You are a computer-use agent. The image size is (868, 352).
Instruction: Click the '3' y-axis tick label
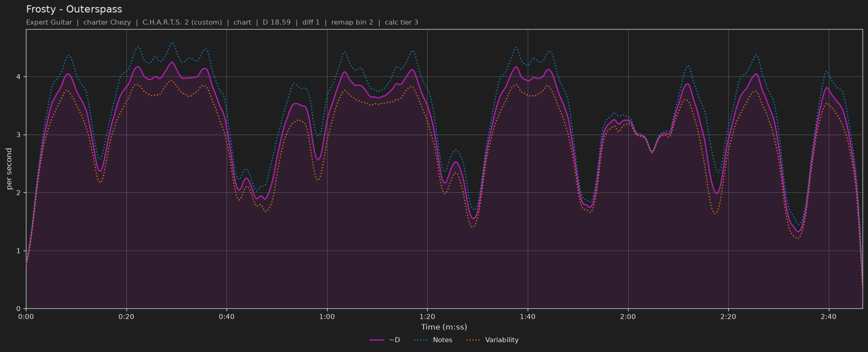click(19, 135)
